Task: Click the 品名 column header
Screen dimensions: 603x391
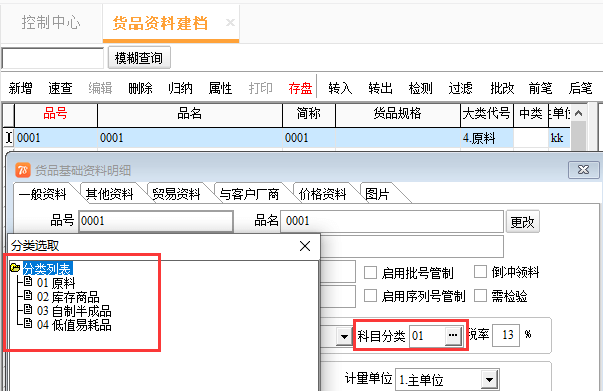Action: (190, 115)
